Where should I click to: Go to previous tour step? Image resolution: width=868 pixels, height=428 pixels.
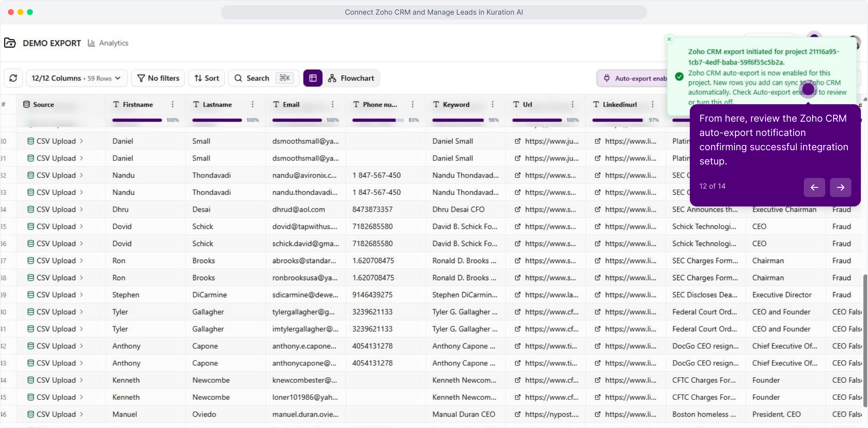coord(814,187)
